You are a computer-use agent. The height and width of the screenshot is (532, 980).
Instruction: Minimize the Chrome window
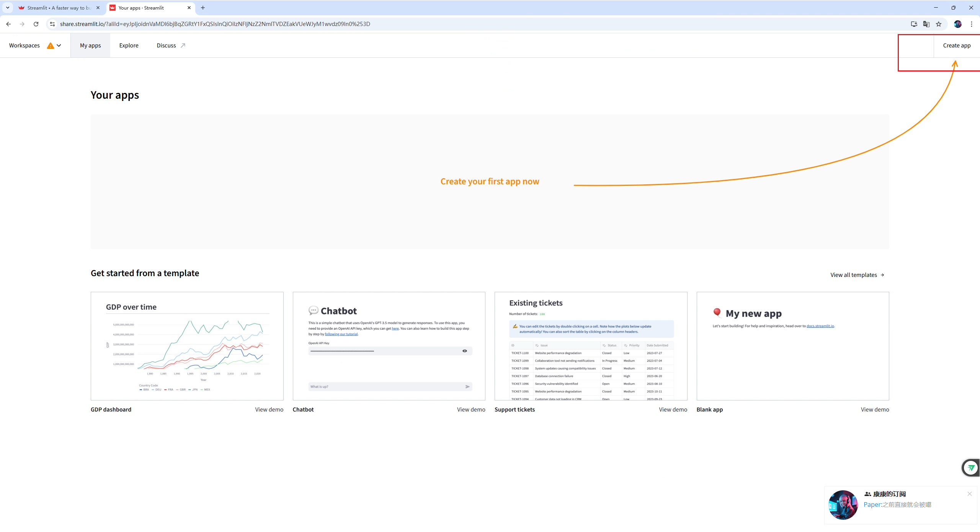(936, 8)
